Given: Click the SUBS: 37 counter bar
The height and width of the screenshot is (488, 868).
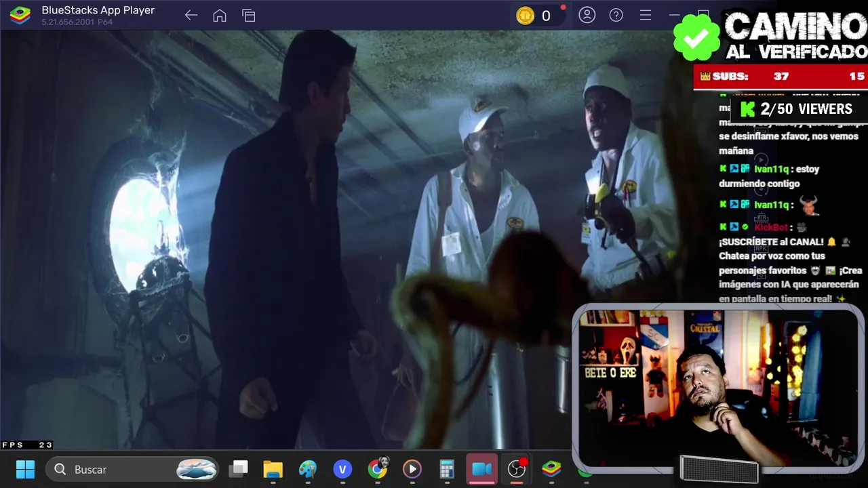Looking at the screenshot, I should [781, 77].
